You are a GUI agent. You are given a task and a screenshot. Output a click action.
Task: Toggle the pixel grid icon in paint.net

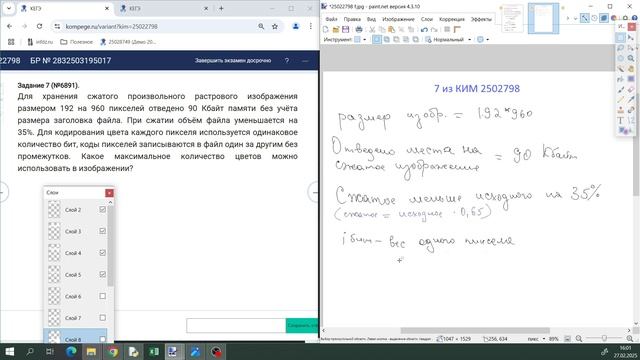tap(447, 29)
